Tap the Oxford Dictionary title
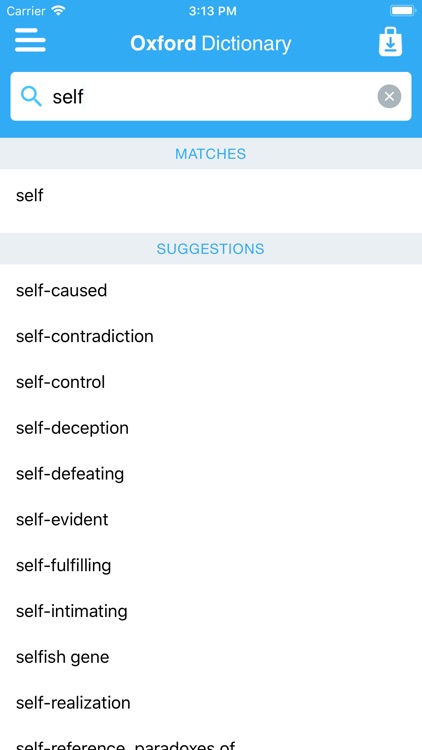Image resolution: width=422 pixels, height=750 pixels. coord(211,44)
